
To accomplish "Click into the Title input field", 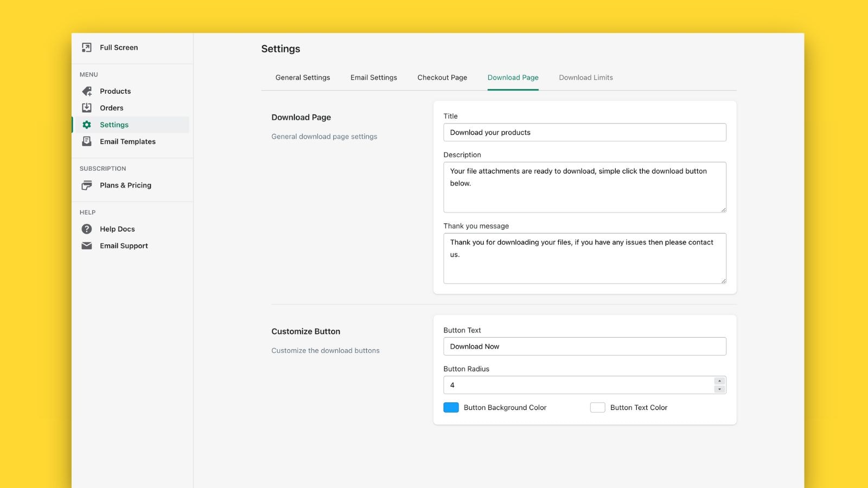I will tap(585, 132).
